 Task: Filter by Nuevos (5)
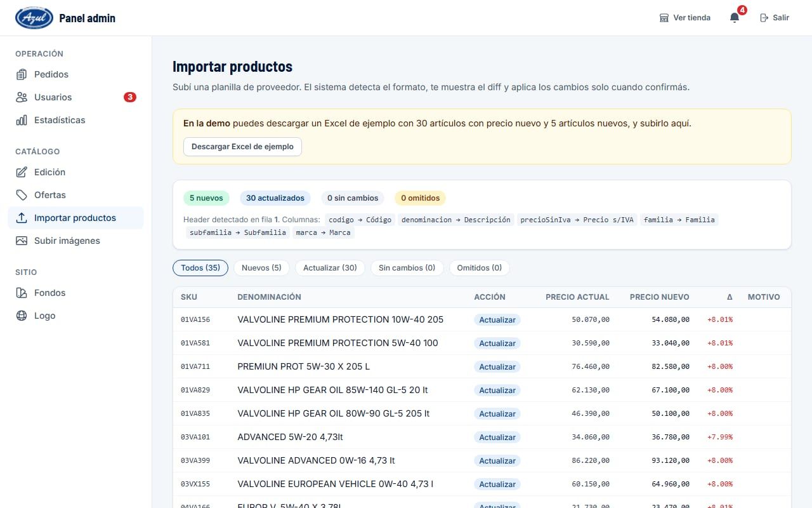pos(261,268)
